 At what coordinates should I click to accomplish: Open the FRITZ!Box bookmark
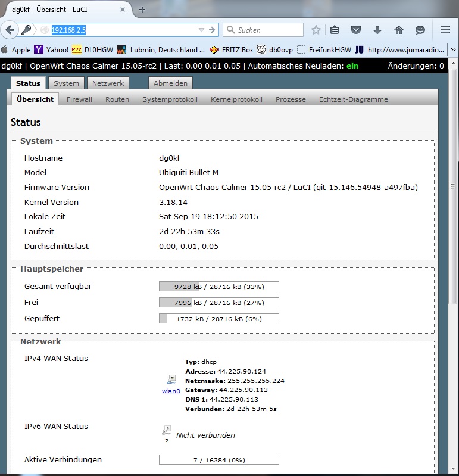[231, 49]
